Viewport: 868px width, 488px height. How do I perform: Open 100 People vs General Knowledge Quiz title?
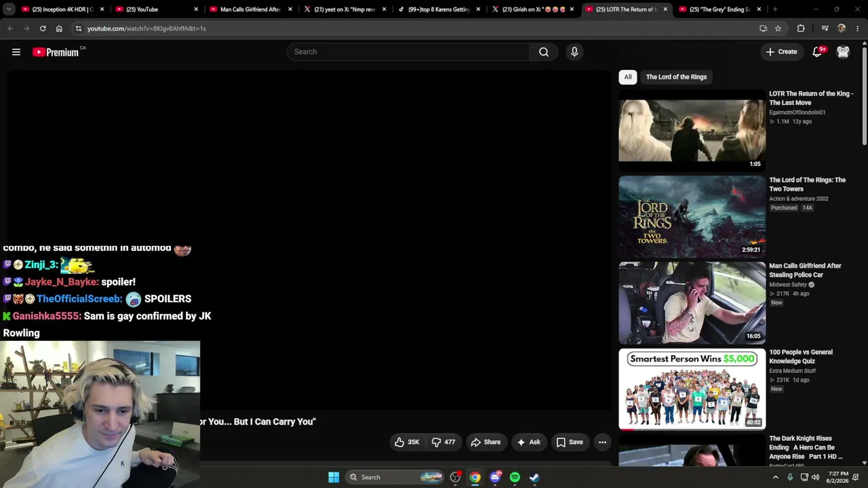click(801, 357)
